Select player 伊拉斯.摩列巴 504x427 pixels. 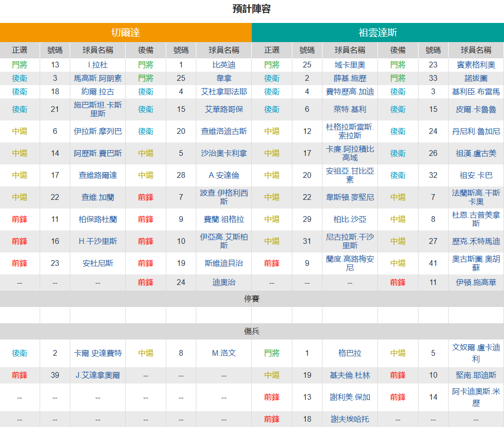[98, 131]
